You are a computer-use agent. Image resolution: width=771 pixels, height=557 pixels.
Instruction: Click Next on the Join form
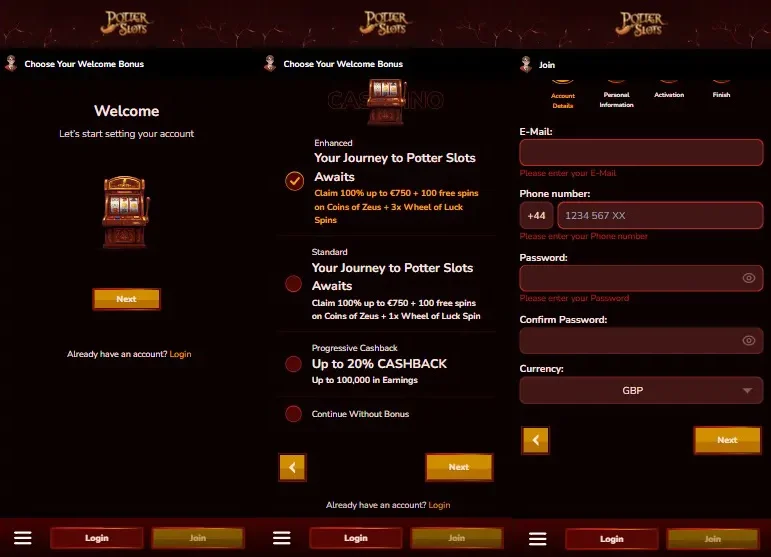pyautogui.click(x=727, y=440)
